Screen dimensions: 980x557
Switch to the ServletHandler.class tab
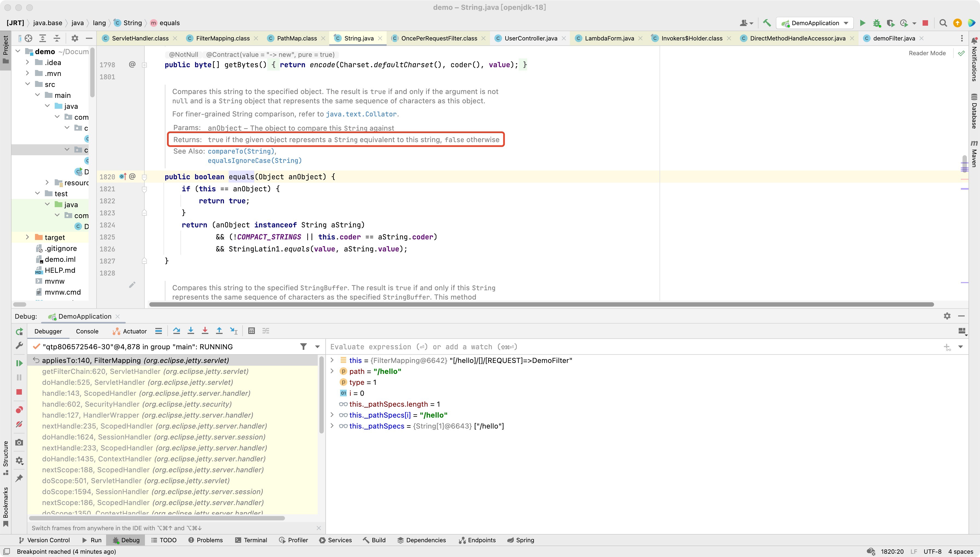[x=140, y=38]
